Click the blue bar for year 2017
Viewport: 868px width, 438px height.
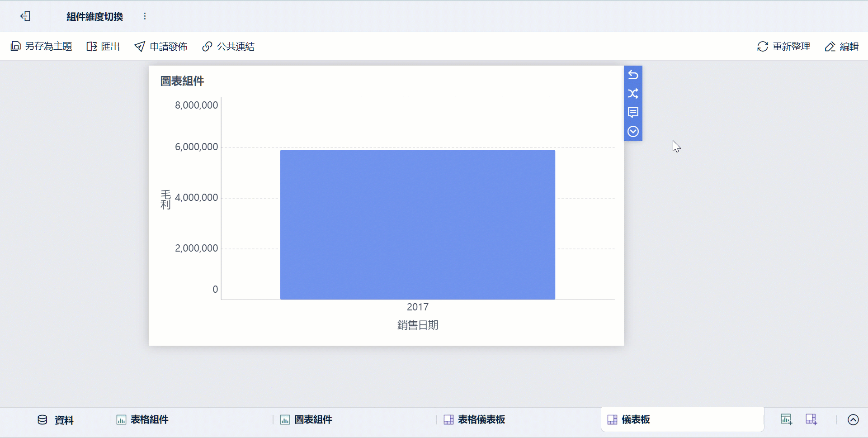[417, 224]
